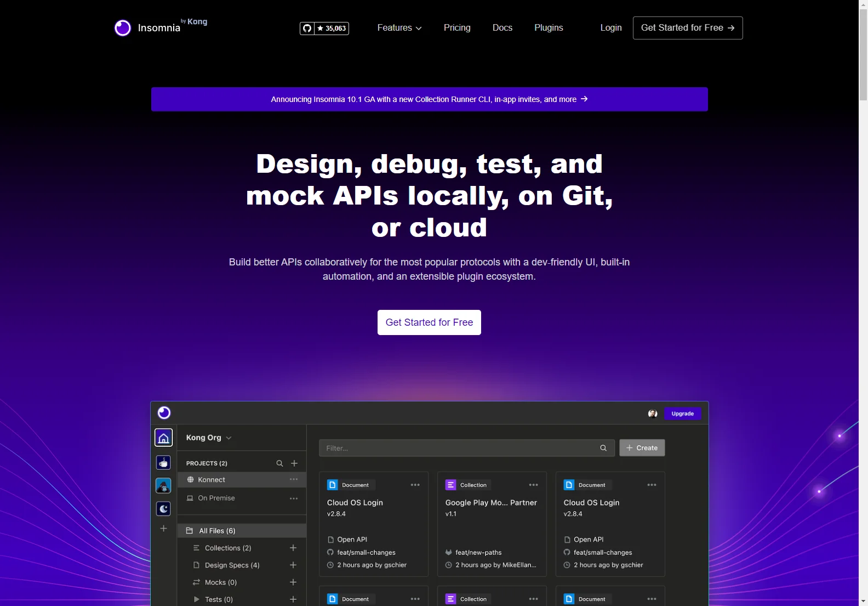
Task: Open options menu on bottom-middle Collection card
Action: (x=534, y=599)
